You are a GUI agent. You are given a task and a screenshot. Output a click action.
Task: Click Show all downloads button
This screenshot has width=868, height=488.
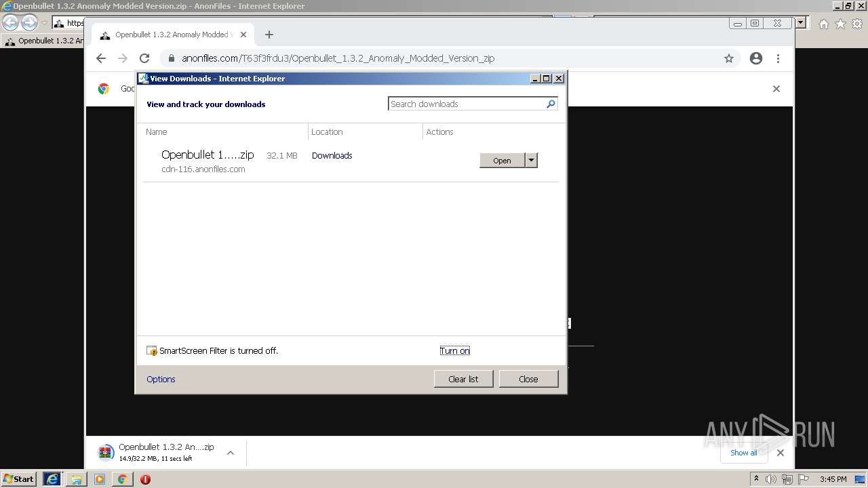[744, 453]
